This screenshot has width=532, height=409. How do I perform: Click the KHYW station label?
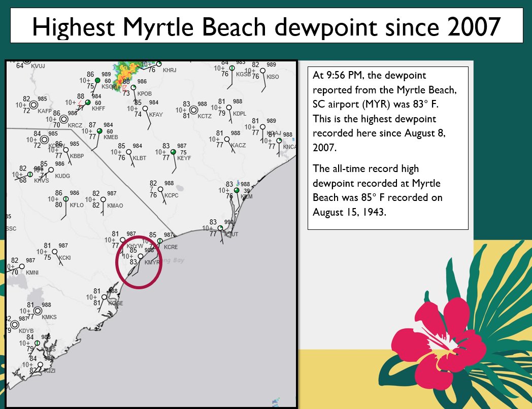(x=135, y=246)
